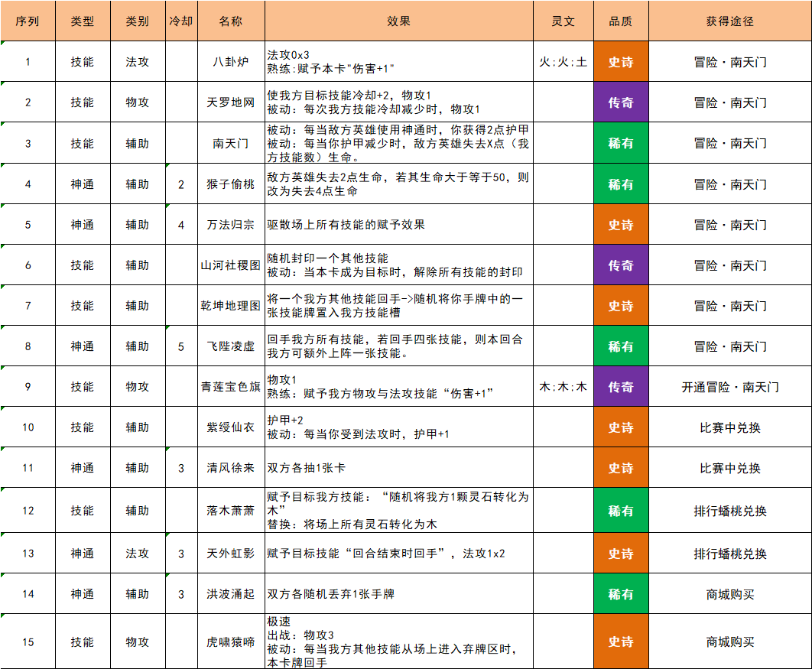Click the 冷却 column header
Image resolution: width=812 pixels, height=669 pixels.
pos(181,21)
